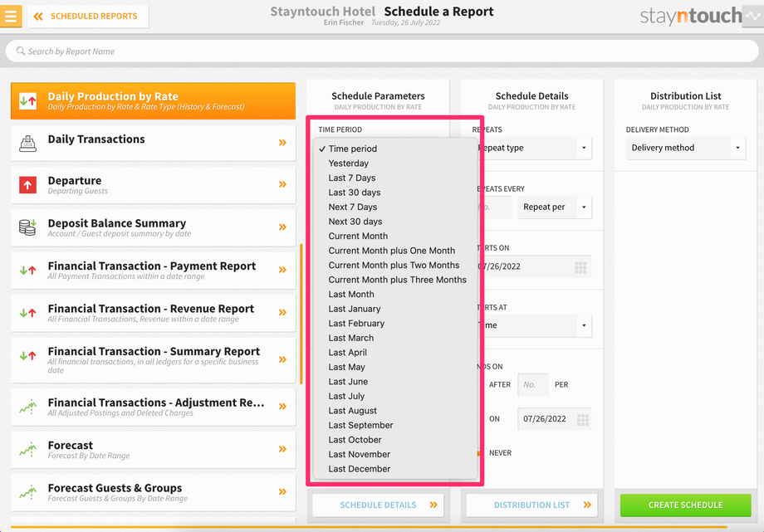Open Forecast Guests & Groups chevron arrow

(282, 491)
